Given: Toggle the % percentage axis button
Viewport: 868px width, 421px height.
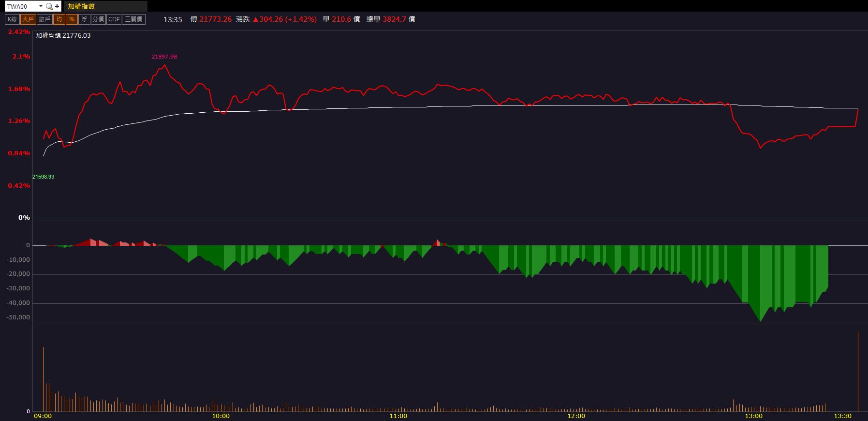Looking at the screenshot, I should click(72, 19).
